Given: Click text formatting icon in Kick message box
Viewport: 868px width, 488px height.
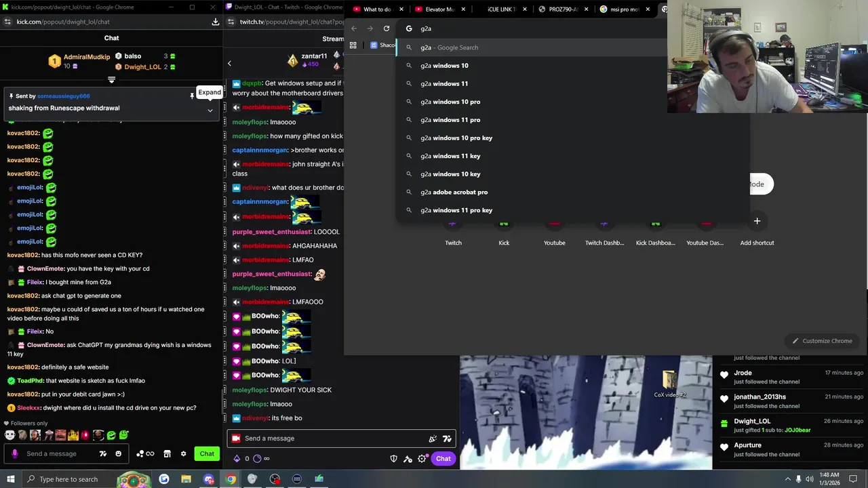Looking at the screenshot, I should click(x=103, y=454).
